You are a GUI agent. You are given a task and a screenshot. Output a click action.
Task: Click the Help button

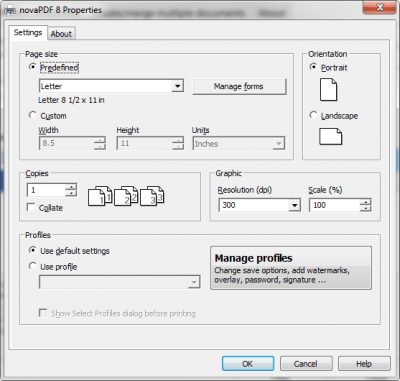(x=364, y=364)
